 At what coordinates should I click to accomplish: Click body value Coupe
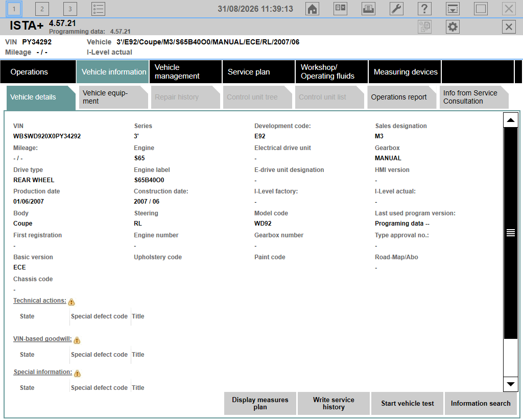pos(23,224)
